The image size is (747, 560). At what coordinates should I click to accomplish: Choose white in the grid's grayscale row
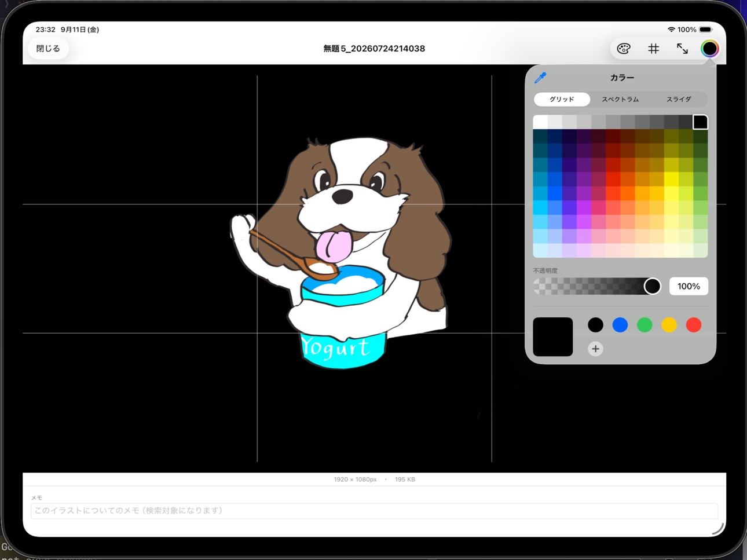click(540, 122)
